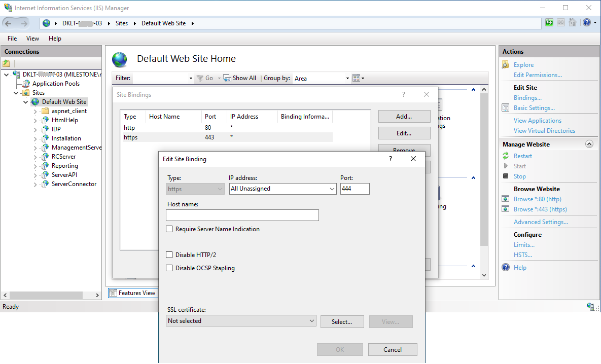Image resolution: width=601 pixels, height=364 pixels.
Task: Open the blue help question icon
Action: [586, 23]
